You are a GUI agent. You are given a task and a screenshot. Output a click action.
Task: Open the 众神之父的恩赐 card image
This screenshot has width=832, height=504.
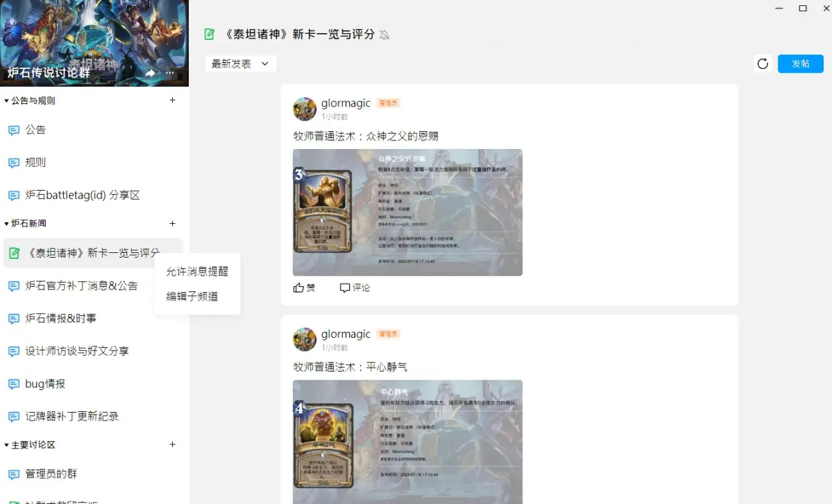(407, 213)
